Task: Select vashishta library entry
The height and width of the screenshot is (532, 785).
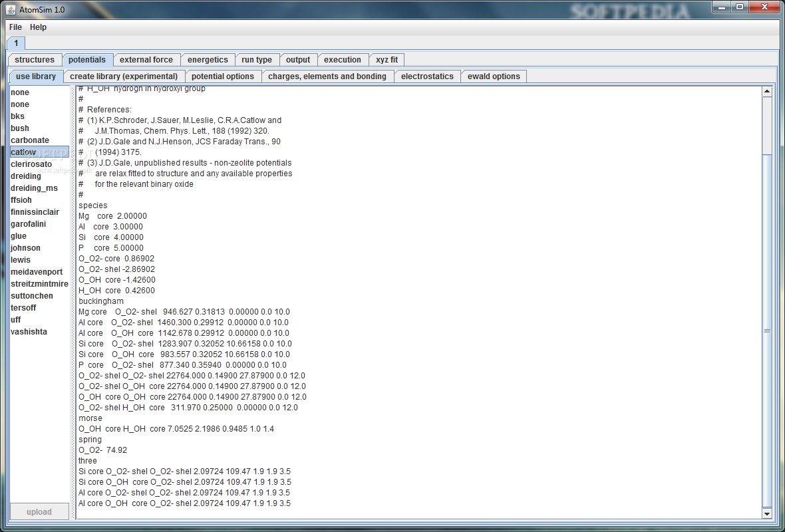Action: (39, 332)
